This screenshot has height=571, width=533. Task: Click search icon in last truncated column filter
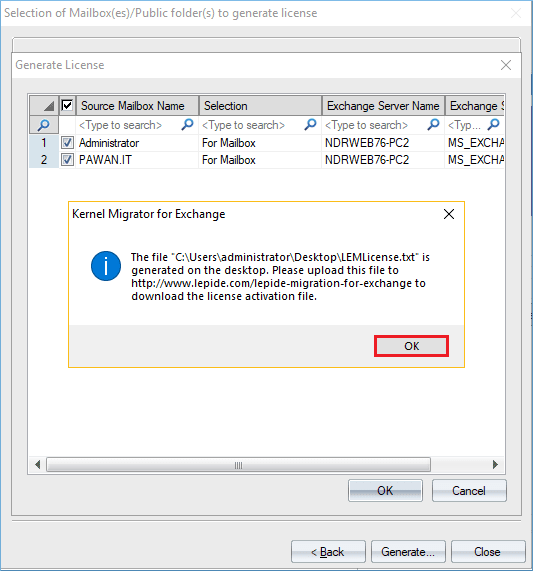[x=494, y=125]
